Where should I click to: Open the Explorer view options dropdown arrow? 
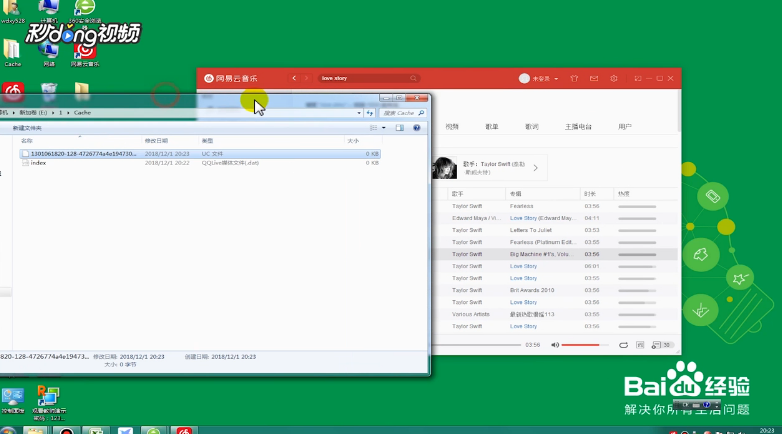[384, 128]
